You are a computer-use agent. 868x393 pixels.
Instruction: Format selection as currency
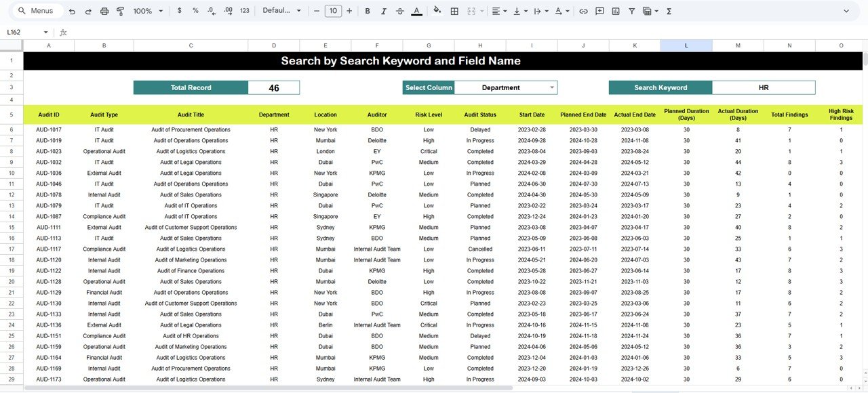tap(179, 11)
